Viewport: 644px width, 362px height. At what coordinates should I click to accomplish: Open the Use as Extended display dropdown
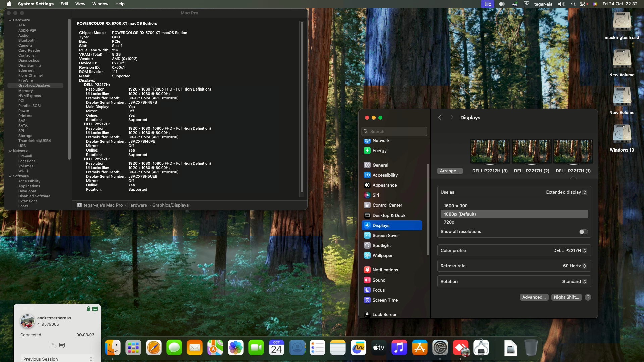pyautogui.click(x=566, y=192)
